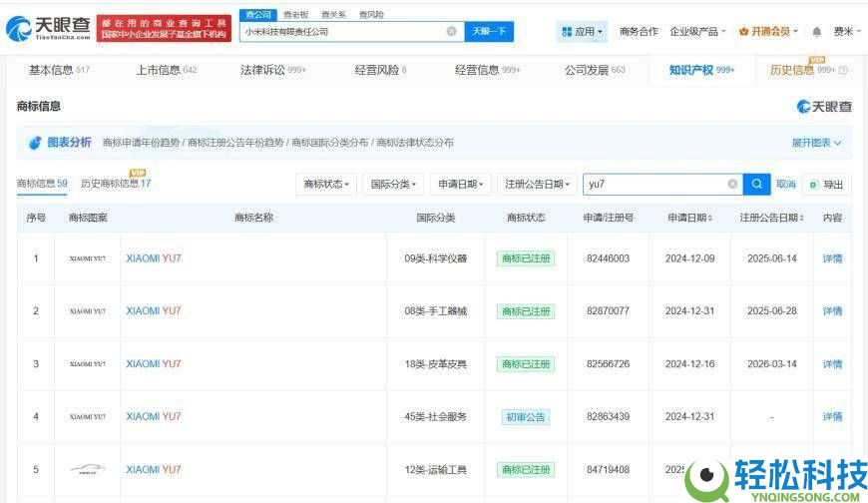Click the 商务合作 link
The width and height of the screenshot is (868, 503).
(x=639, y=32)
